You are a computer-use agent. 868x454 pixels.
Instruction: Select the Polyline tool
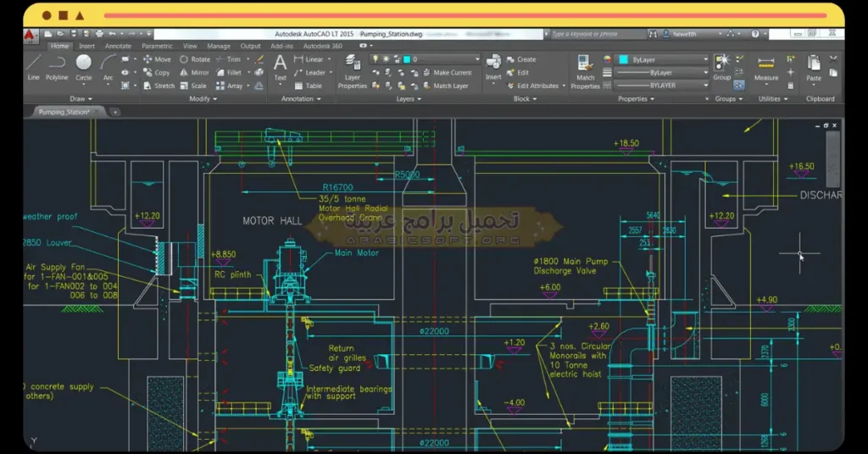57,68
